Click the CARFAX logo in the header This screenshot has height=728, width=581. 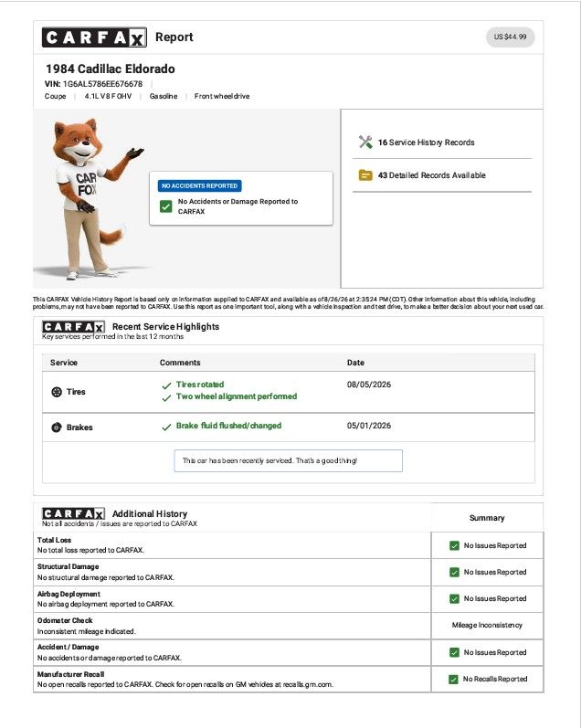coord(94,37)
